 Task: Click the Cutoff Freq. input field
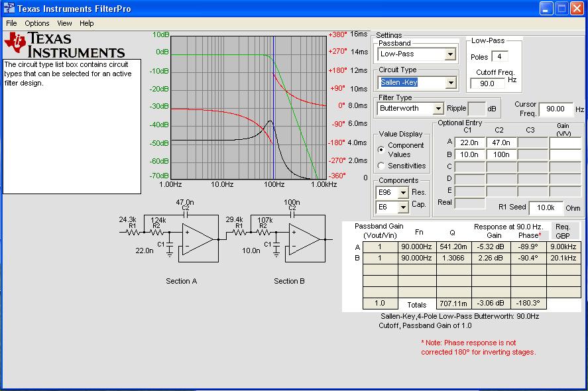[x=487, y=84]
